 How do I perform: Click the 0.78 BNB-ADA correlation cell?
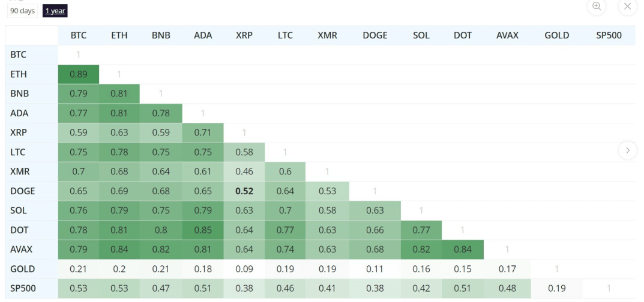[161, 113]
